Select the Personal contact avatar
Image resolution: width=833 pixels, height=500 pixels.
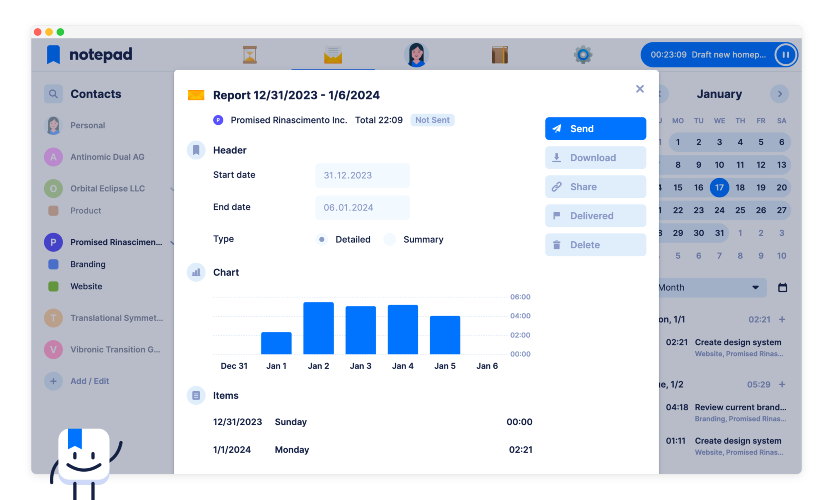coord(53,125)
